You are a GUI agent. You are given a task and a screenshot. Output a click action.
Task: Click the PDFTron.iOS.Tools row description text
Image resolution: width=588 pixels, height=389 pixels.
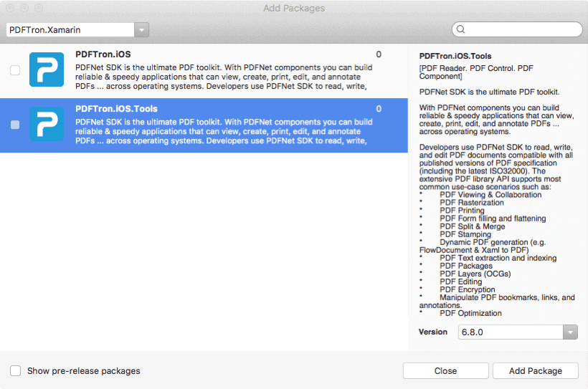[x=222, y=131]
